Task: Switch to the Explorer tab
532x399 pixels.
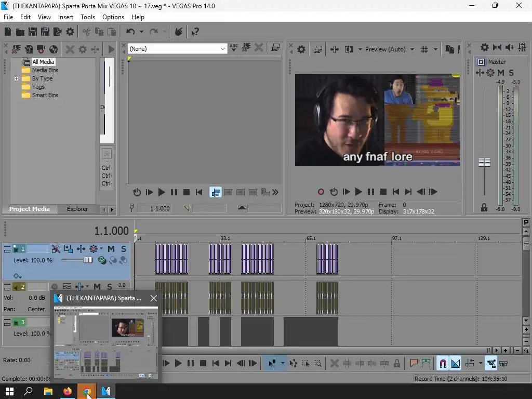Action: tap(77, 209)
